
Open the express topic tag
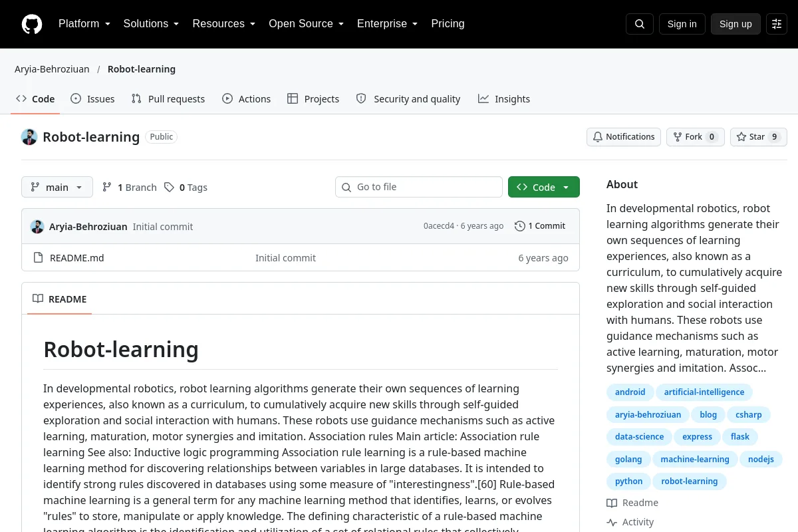(x=698, y=437)
